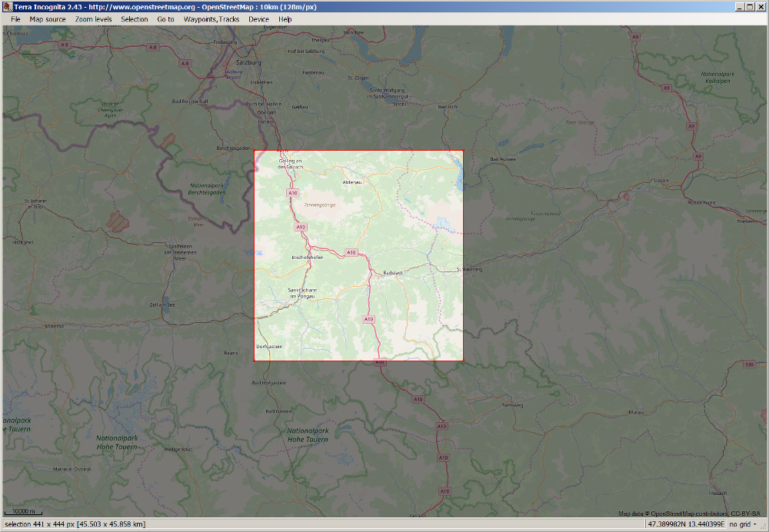Click the Bischofshofen label inside selection
This screenshot has width=769, height=532.
pos(308,257)
